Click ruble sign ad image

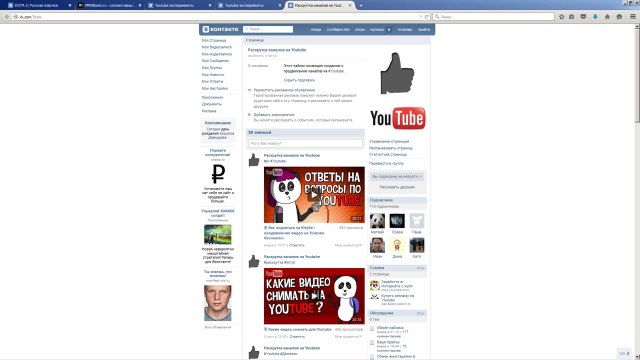pos(218,174)
